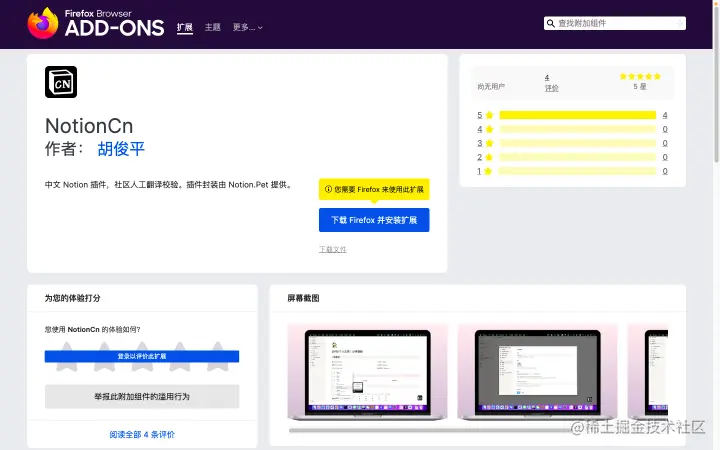720x450 pixels.
Task: Click the five-star average rating icons
Action: click(x=640, y=76)
